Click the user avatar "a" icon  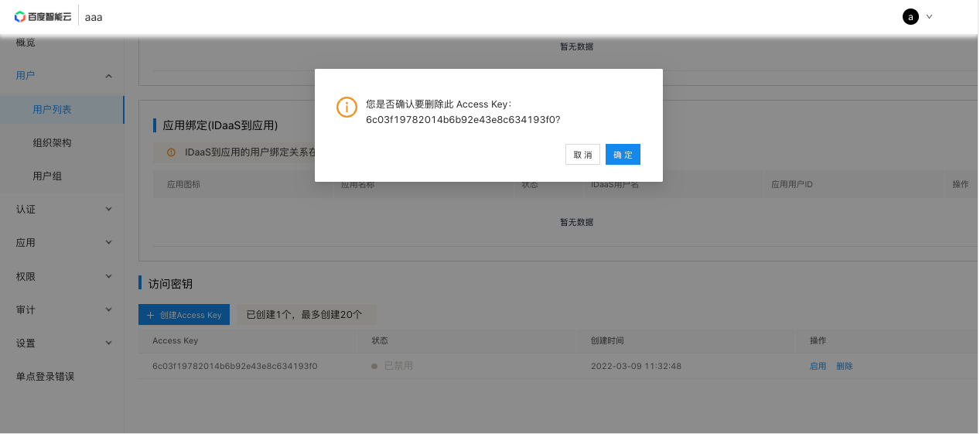[x=910, y=17]
